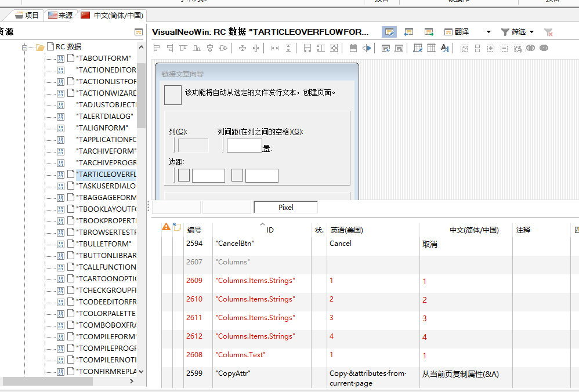Click the 翻译 translate button

coord(457,32)
